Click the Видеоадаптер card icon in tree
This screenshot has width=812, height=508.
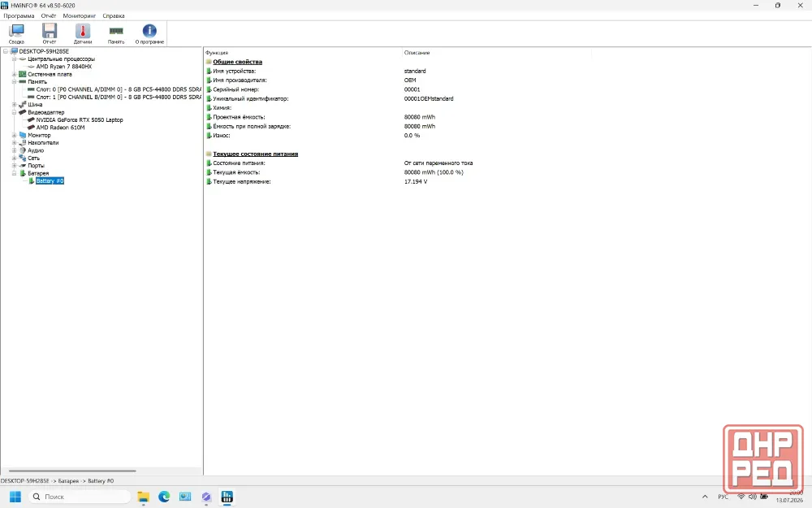point(22,112)
